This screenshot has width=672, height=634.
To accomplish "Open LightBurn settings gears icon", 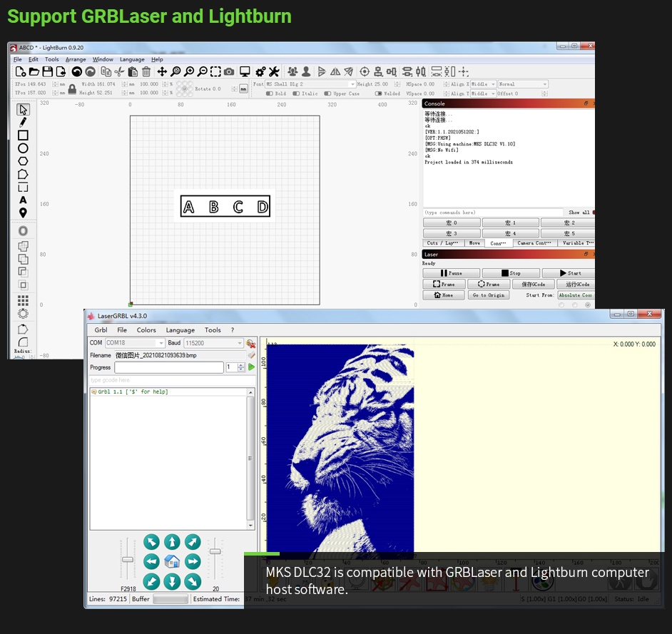I will pos(260,71).
